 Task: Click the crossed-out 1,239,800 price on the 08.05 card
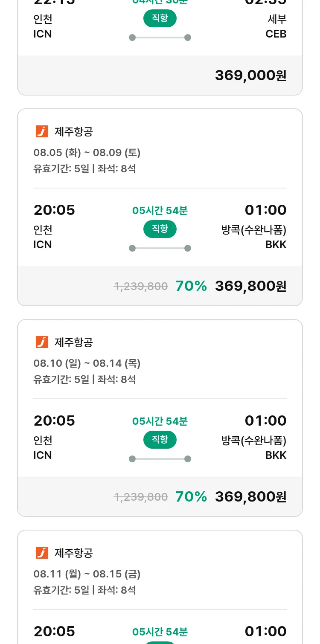[141, 286]
